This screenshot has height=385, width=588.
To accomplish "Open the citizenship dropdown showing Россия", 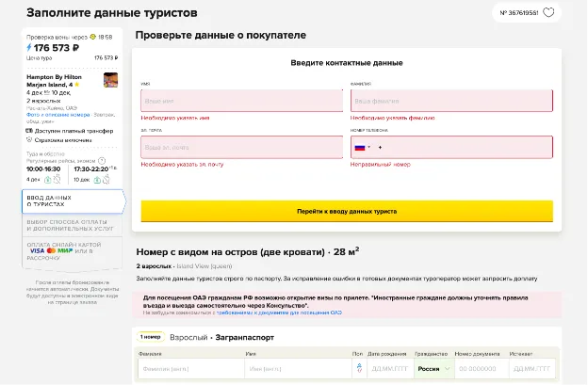I will click(x=433, y=370).
